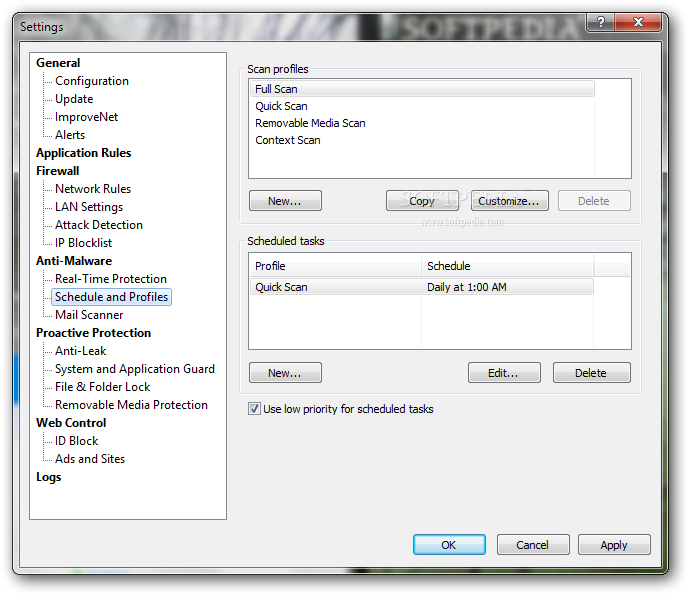
Task: Select Schedule and Profiles item
Action: coord(111,297)
